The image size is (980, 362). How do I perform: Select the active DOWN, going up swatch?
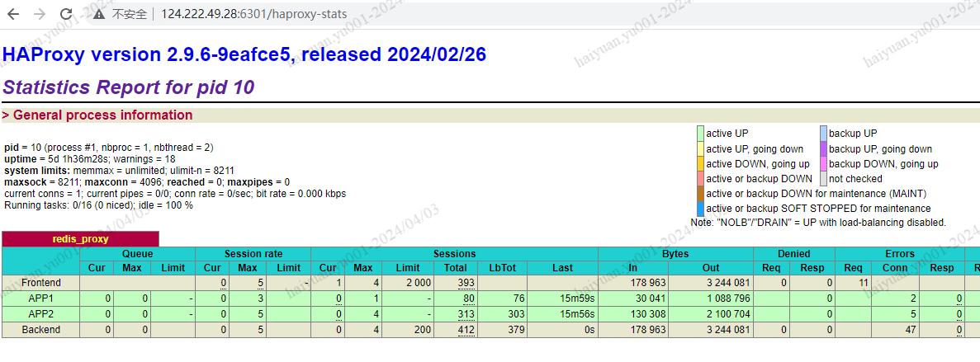point(700,164)
